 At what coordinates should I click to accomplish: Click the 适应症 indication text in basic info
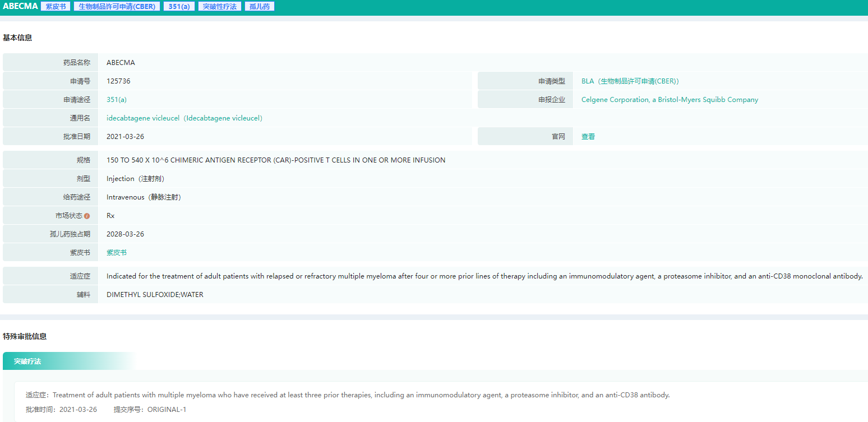[x=484, y=276]
